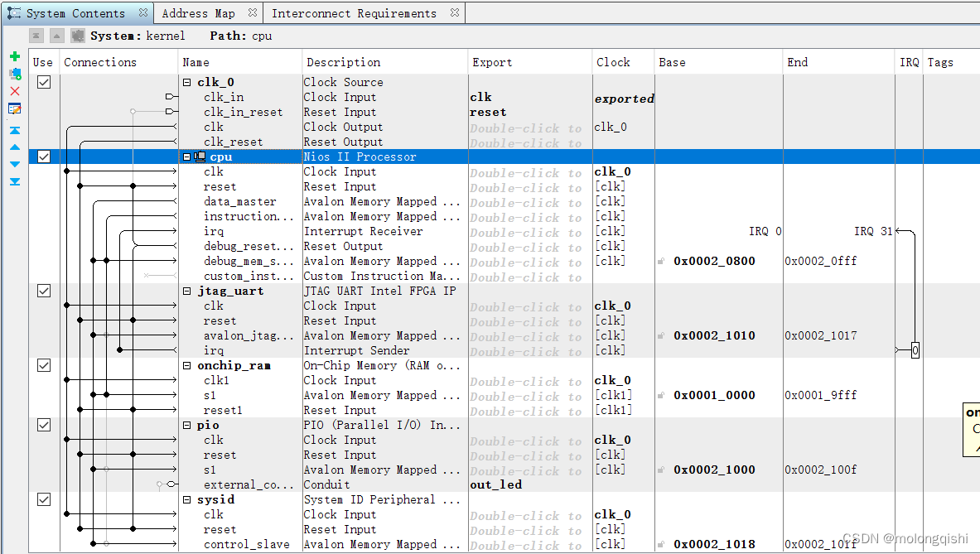The height and width of the screenshot is (554, 980).
Task: Click lock icon beside base 0x0002_1010
Action: click(x=661, y=335)
